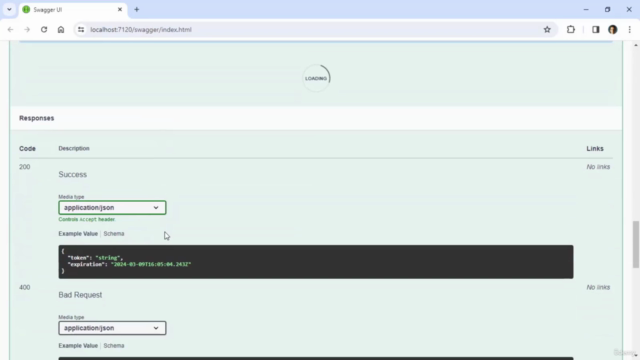Viewport: 640px width, 360px height.
Task: Open the browser home page
Action: click(61, 29)
